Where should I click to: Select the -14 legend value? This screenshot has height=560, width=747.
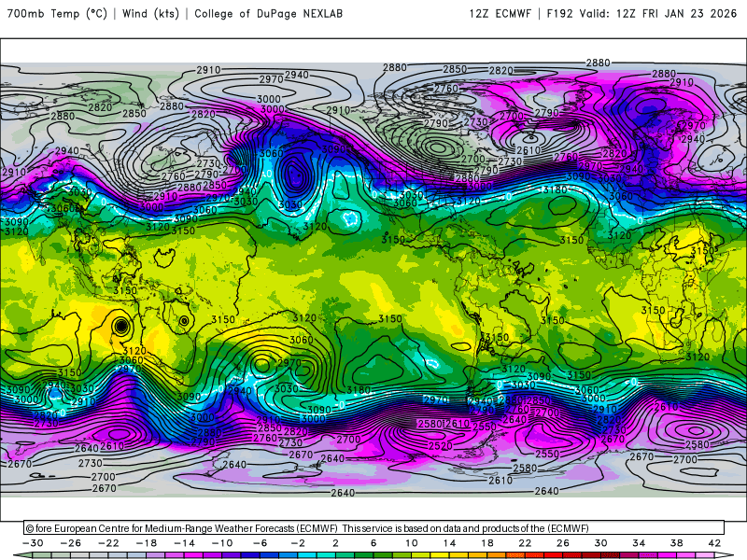[x=184, y=543]
